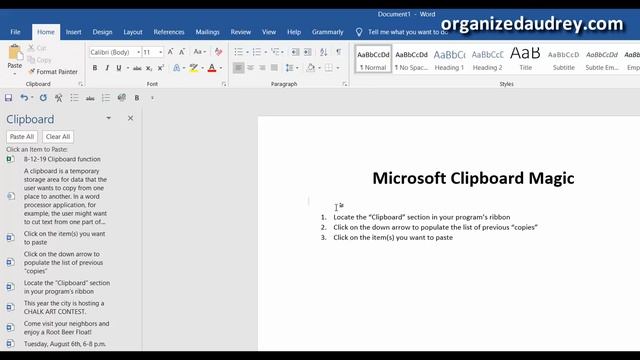Click the Format Painter tool
The image size is (640, 360).
53,71
